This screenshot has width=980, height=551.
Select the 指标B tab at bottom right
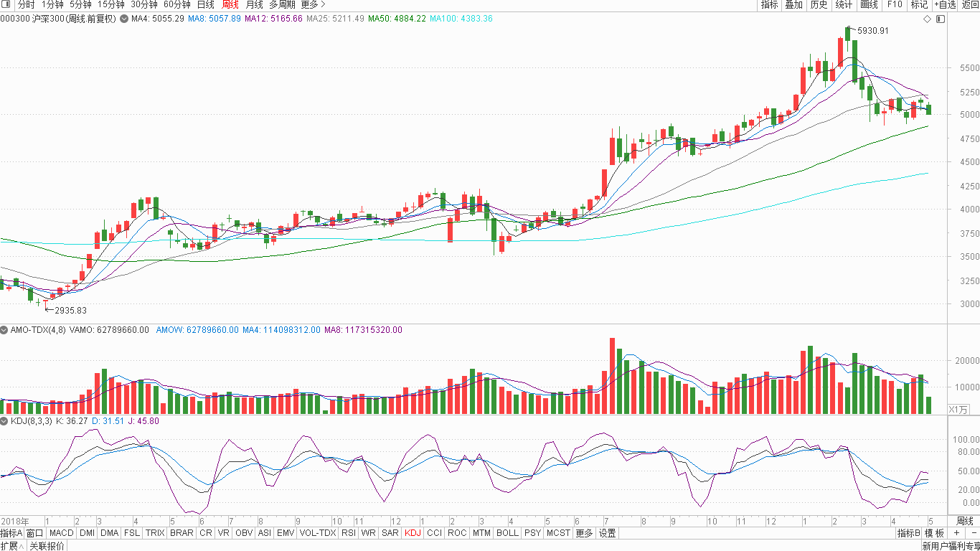pyautogui.click(x=908, y=533)
